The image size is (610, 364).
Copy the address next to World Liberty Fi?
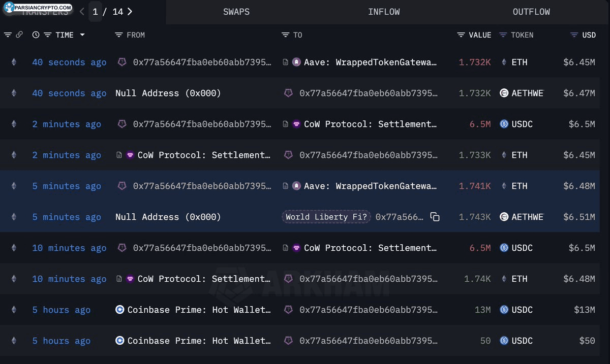tap(435, 217)
